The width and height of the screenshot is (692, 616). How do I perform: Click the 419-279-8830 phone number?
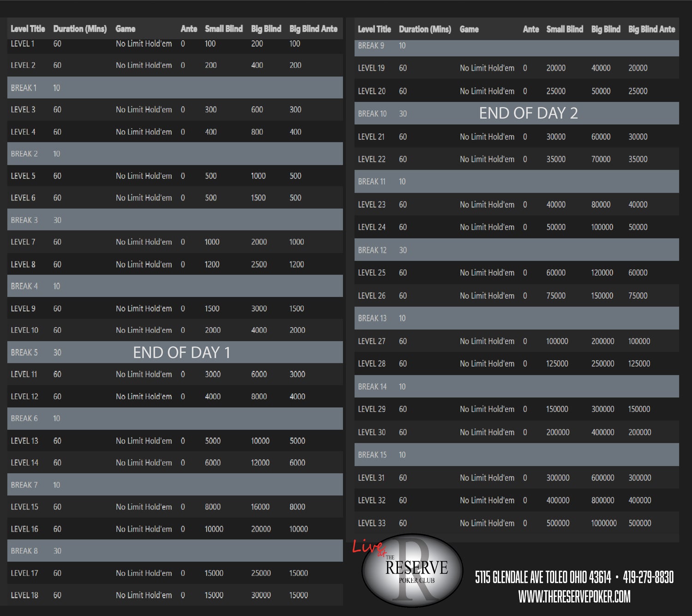(x=648, y=577)
